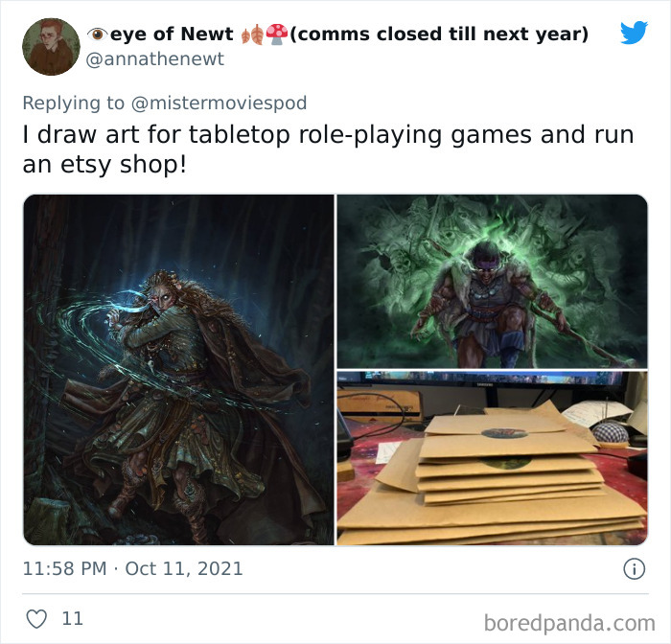Click the 11:58 PM timestamp
The height and width of the screenshot is (644, 671).
pyautogui.click(x=64, y=568)
